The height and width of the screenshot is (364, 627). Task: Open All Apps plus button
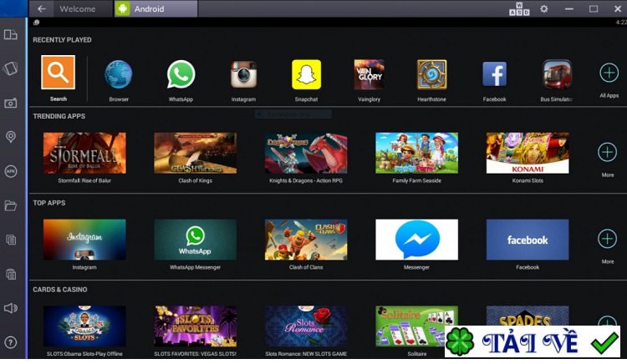(x=609, y=73)
